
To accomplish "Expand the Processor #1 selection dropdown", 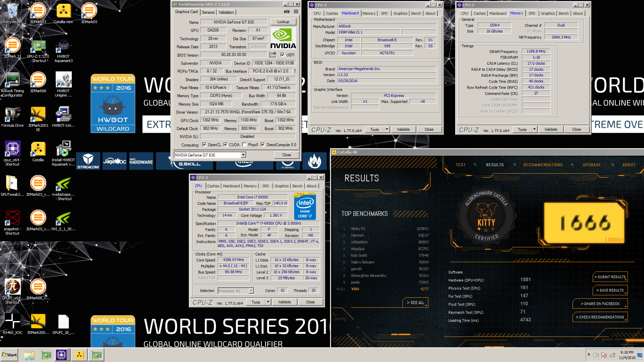I will point(251,291).
